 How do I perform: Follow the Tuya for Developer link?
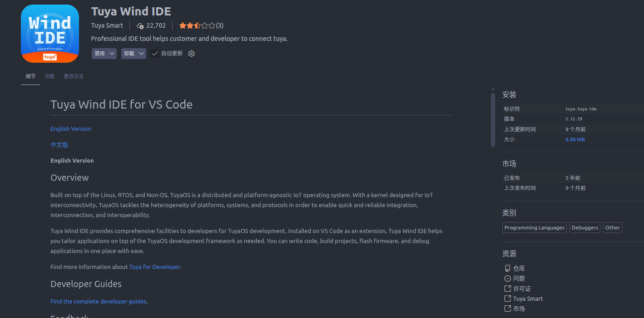[154, 267]
